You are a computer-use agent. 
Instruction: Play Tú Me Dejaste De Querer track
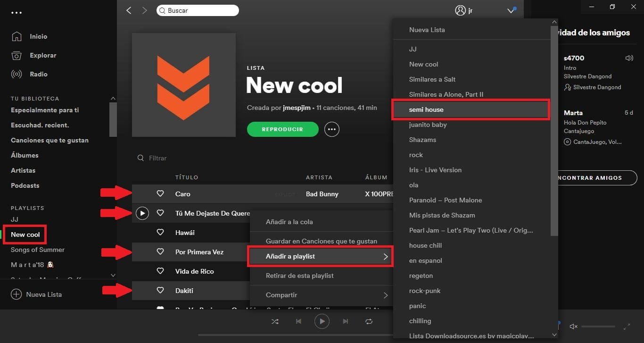(x=142, y=213)
